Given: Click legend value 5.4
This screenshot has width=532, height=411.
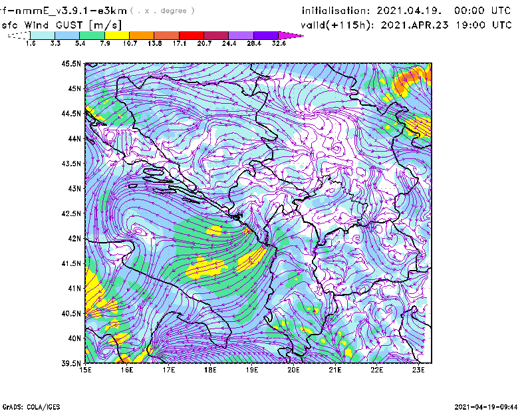Looking at the screenshot, I should (80, 43).
